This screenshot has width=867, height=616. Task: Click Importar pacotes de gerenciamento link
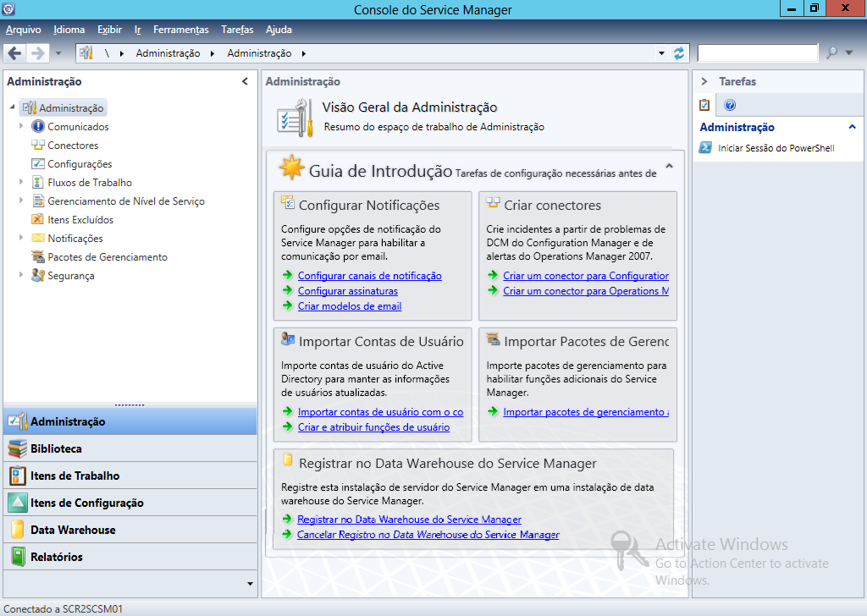(586, 412)
